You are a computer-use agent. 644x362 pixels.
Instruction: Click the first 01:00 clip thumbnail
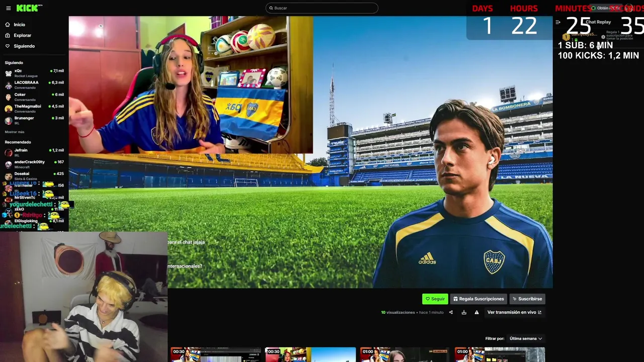point(405,354)
